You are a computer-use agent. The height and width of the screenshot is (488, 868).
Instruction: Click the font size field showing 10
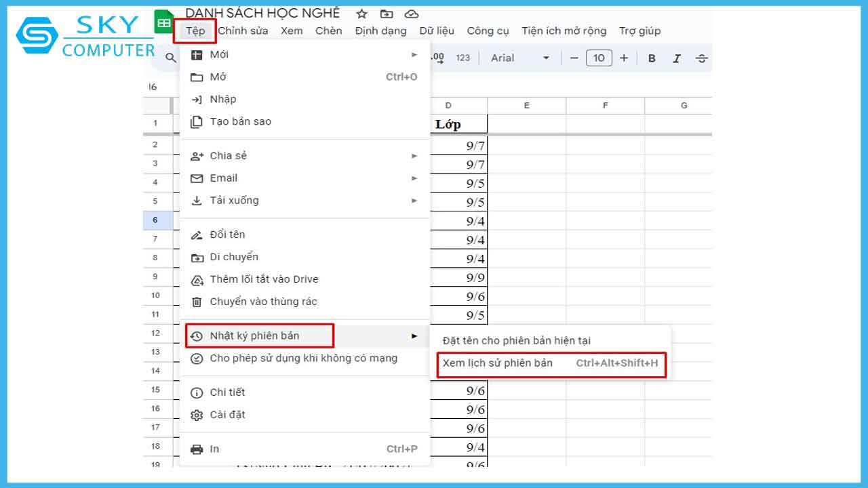click(599, 58)
